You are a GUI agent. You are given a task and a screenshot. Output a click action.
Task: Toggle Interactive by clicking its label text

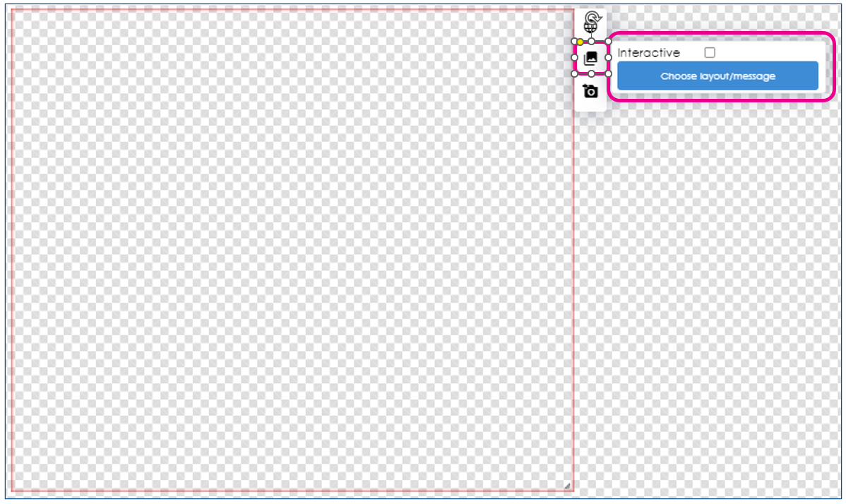[x=648, y=52]
